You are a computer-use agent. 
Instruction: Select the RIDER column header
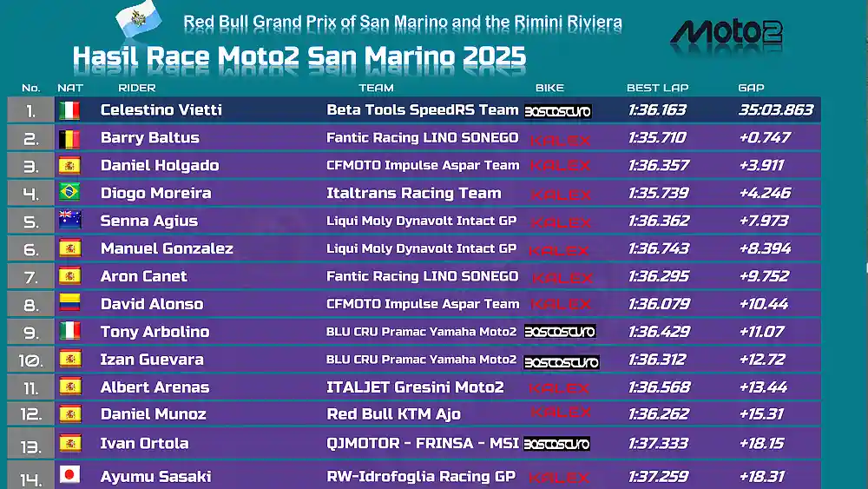(137, 88)
